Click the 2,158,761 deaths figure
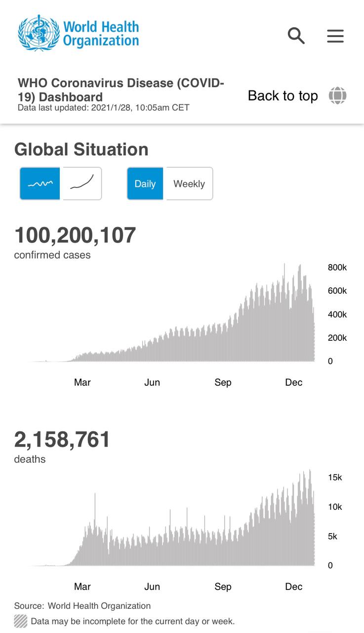 coord(62,439)
